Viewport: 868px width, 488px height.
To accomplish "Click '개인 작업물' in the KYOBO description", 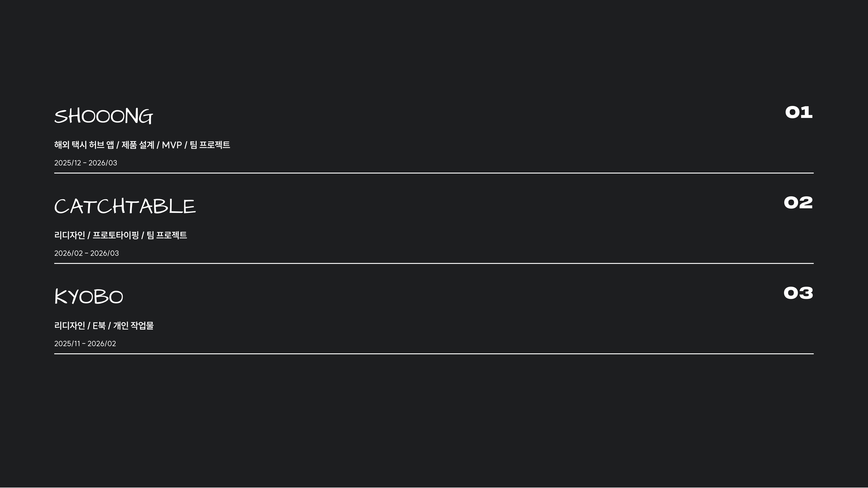I will [x=133, y=326].
